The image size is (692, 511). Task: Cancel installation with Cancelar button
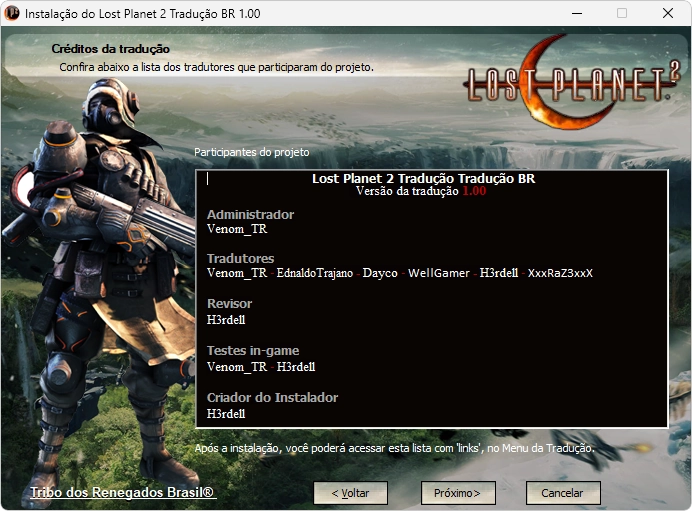click(563, 492)
